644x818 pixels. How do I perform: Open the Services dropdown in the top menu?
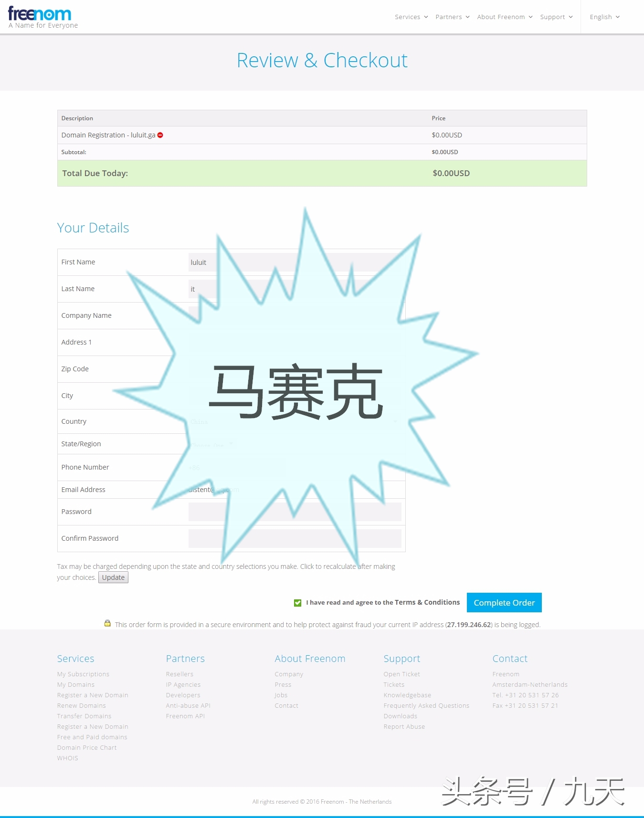click(x=411, y=17)
